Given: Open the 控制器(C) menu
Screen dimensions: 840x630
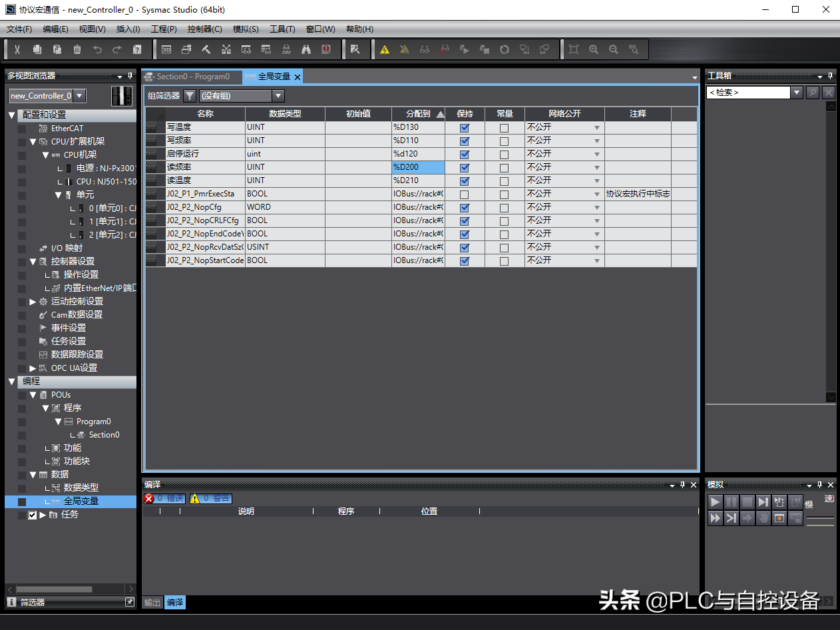Looking at the screenshot, I should click(204, 29).
